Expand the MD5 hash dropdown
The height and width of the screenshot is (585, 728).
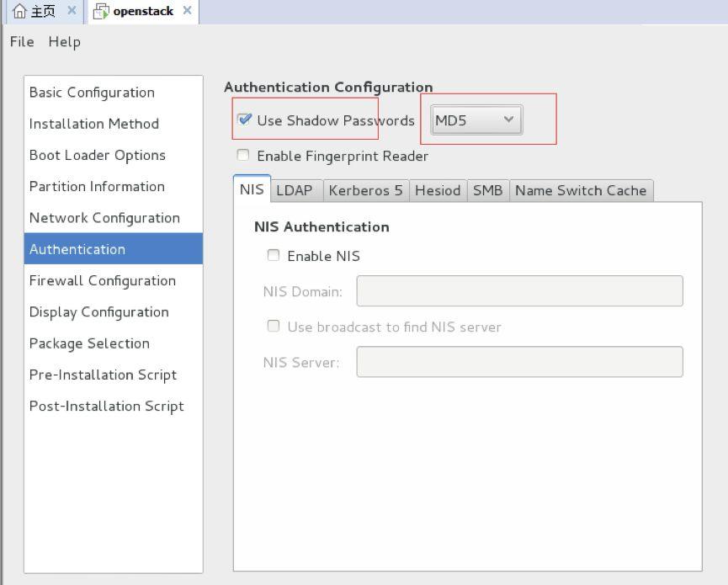click(x=476, y=120)
